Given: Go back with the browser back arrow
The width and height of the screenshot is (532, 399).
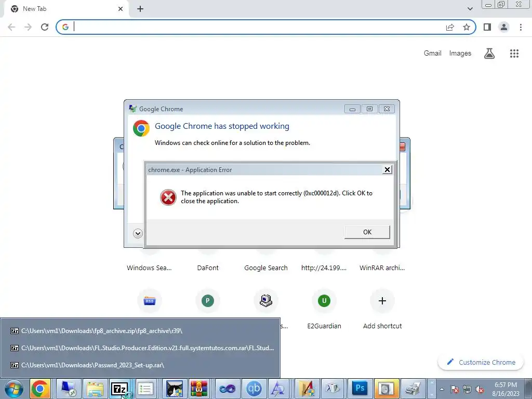Looking at the screenshot, I should [x=11, y=27].
